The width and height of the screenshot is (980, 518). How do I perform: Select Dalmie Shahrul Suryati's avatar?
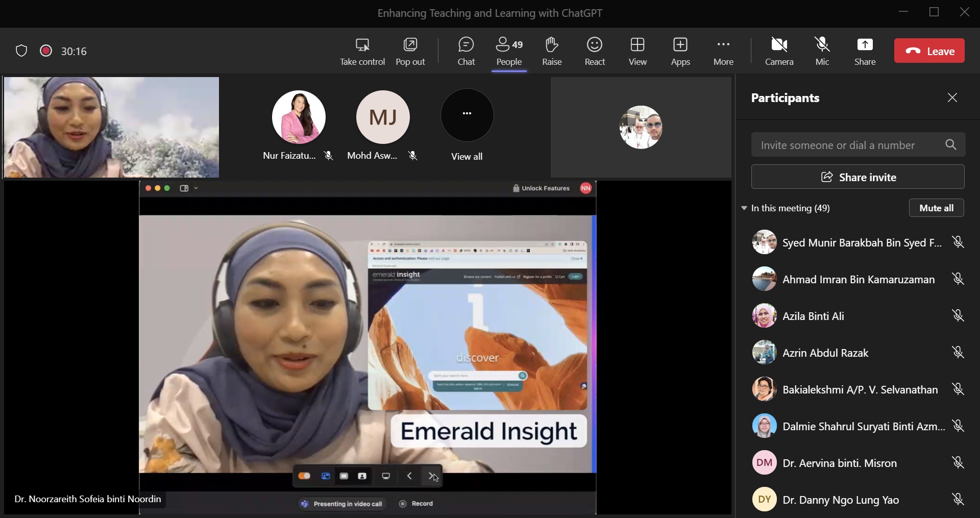tap(764, 426)
